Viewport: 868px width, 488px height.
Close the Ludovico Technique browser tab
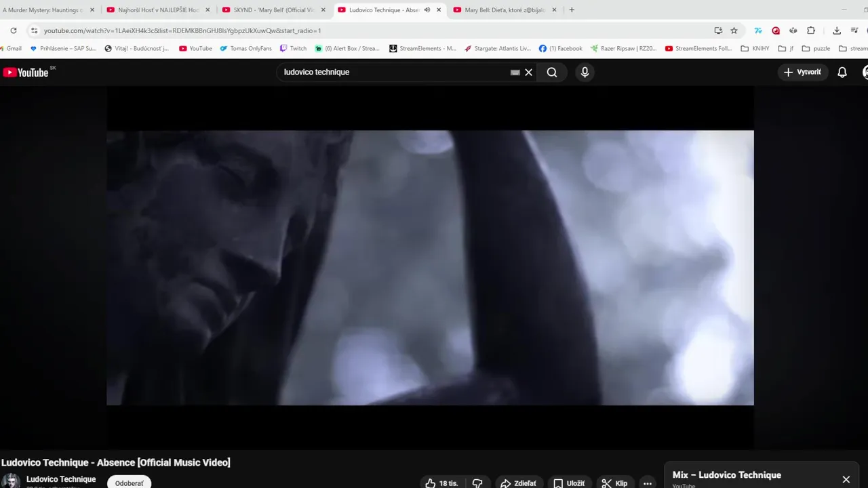(x=439, y=10)
